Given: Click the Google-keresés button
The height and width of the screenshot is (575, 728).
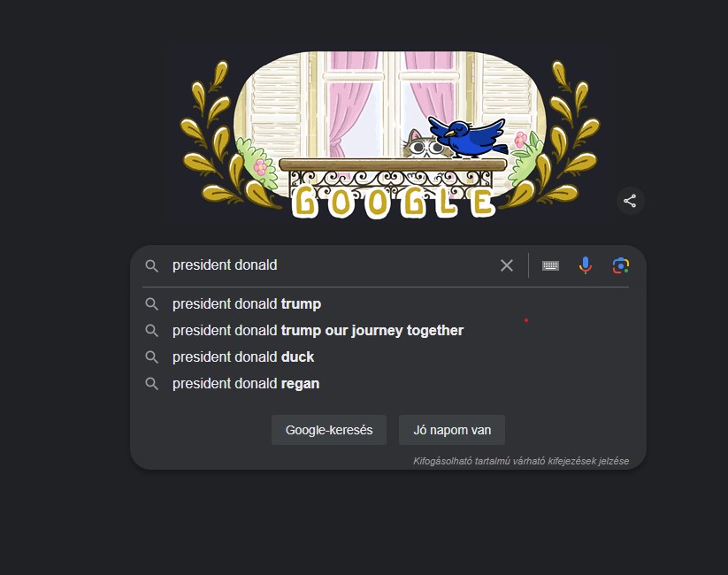Looking at the screenshot, I should 329,430.
